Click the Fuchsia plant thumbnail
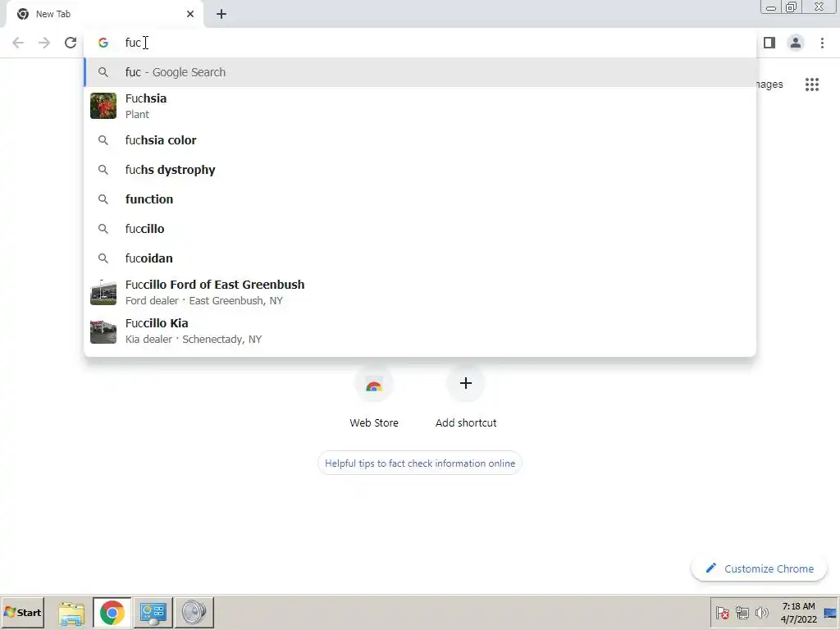This screenshot has width=840, height=630. 103,106
